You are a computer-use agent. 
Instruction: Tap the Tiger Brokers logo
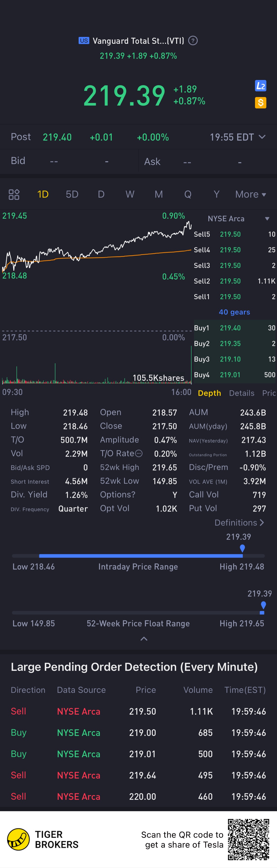coord(18,839)
